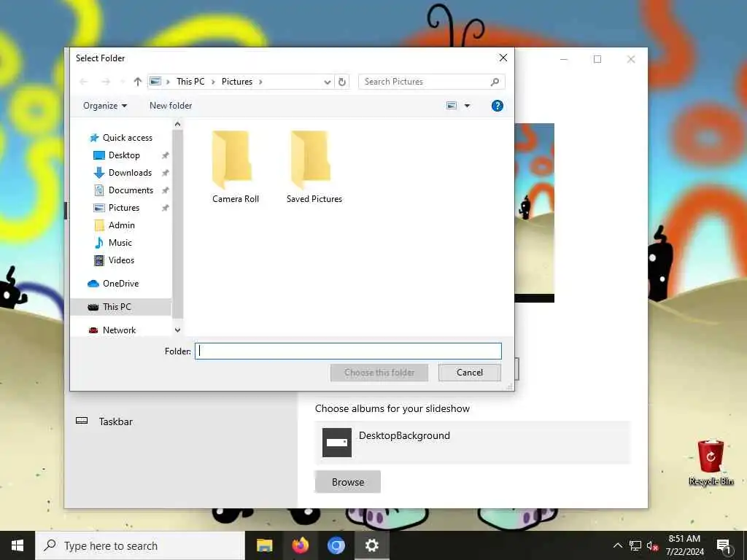The width and height of the screenshot is (747, 560).
Task: Click the muted volume tray icon
Action: 652,545
